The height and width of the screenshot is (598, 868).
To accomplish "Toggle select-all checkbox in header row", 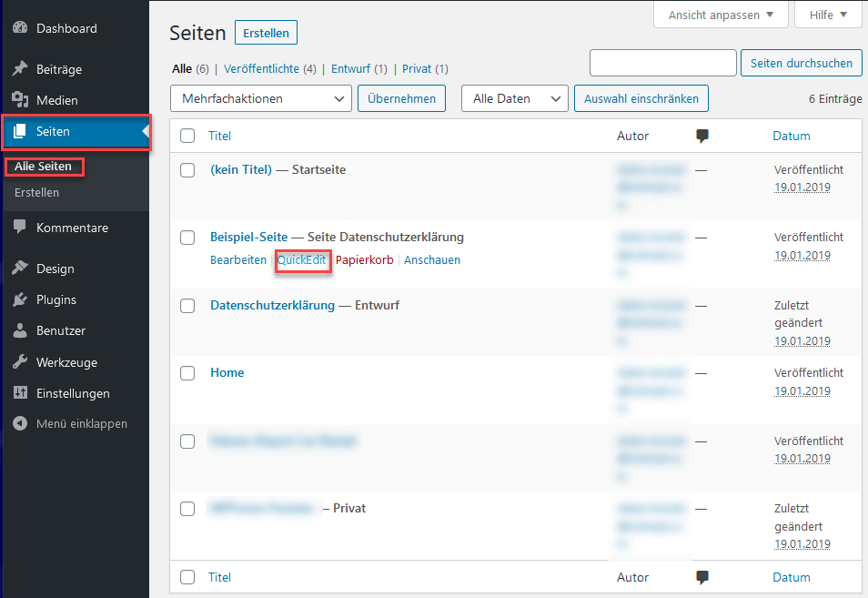I will coord(187,136).
